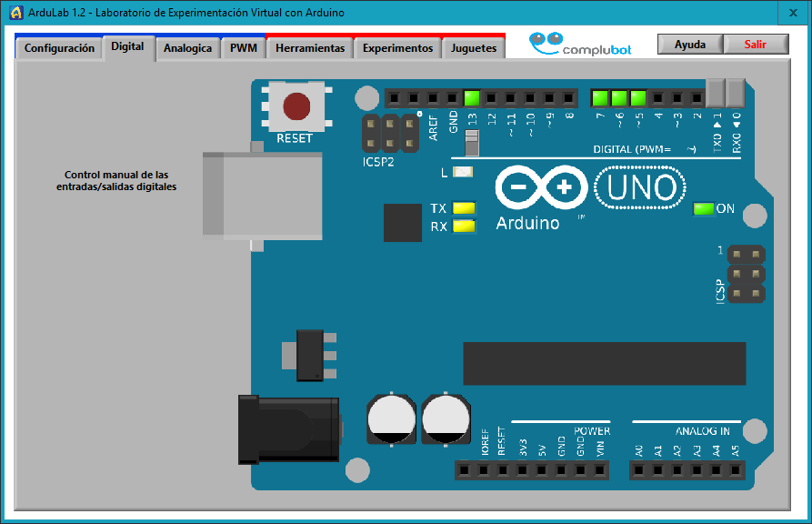
Task: Click the USB port connector on the board
Action: click(262, 196)
